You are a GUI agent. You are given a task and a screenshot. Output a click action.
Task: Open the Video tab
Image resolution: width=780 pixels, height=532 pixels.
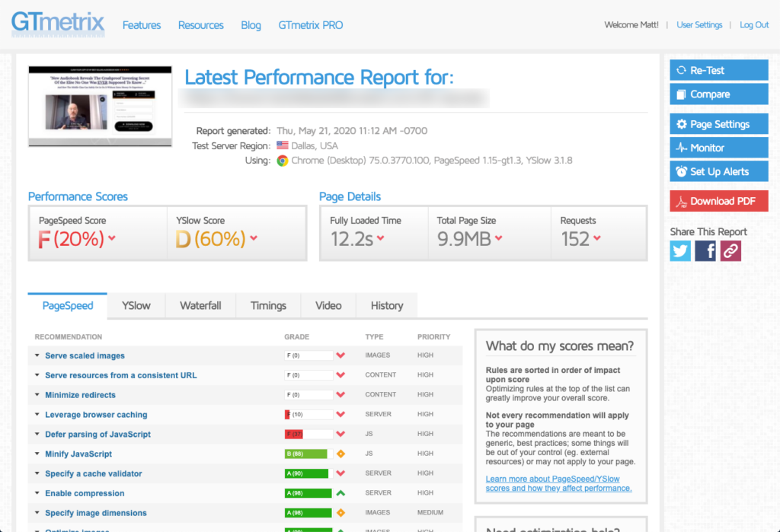(328, 306)
